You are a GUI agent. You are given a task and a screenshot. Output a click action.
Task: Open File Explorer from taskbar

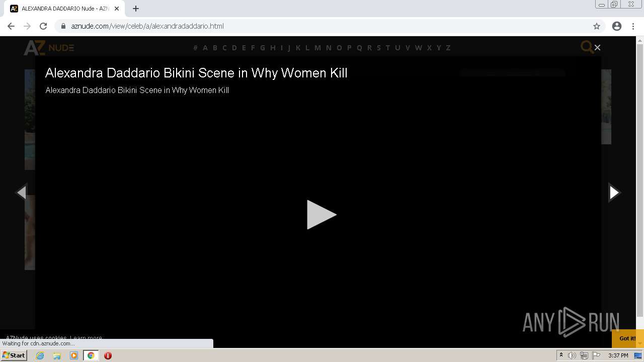click(x=57, y=355)
